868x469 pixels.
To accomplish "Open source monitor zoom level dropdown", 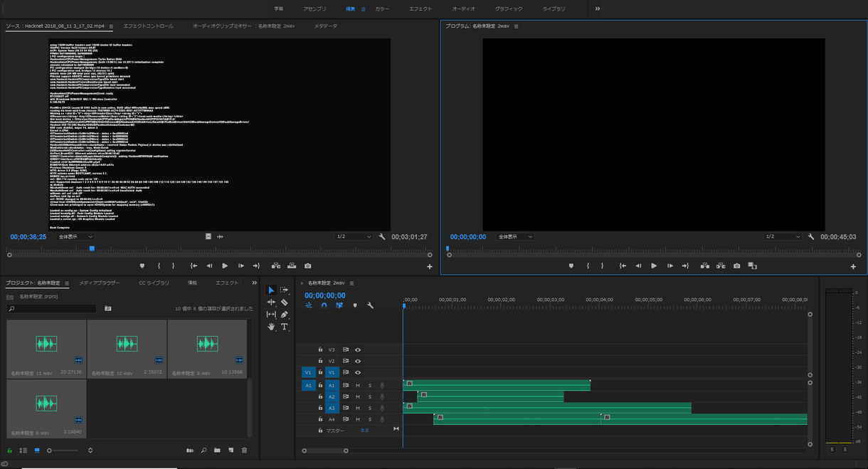I will (x=75, y=237).
